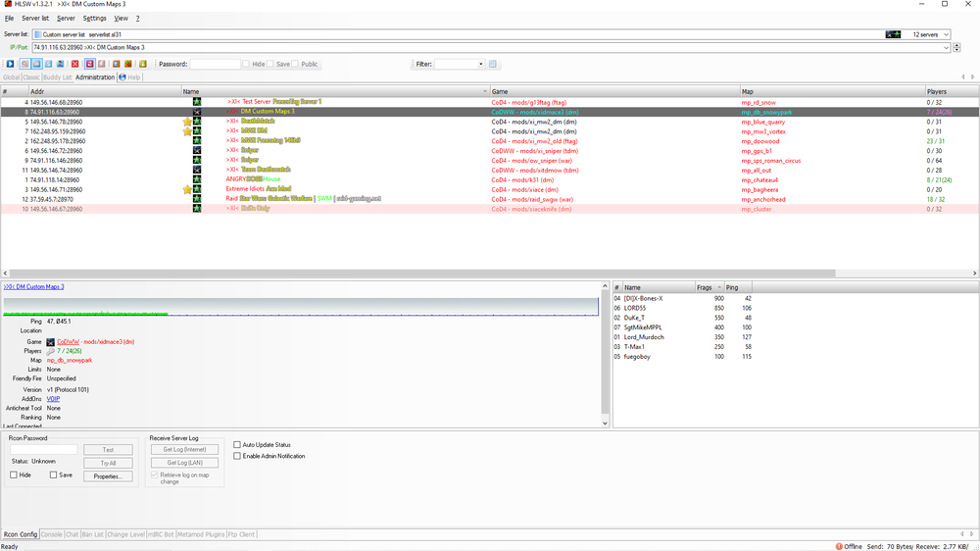Click gold star on Deathmatch server row
The image size is (980, 551).
[187, 122]
